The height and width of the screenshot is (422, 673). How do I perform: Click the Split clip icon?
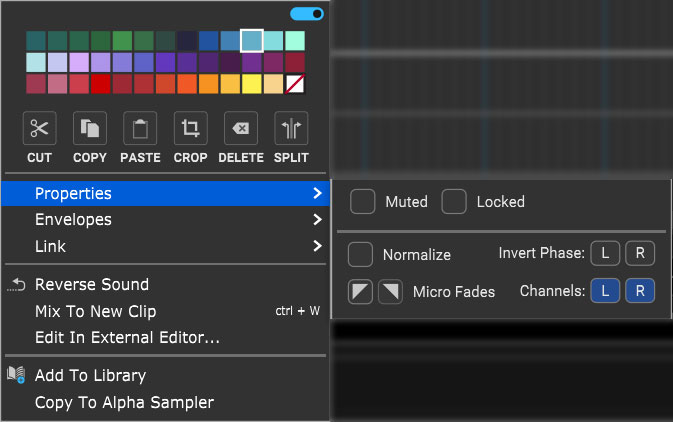291,128
